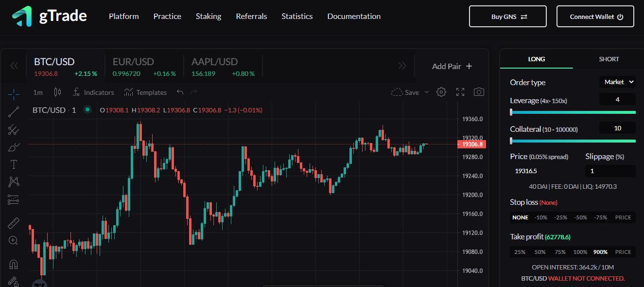Open the Staking menu item

tap(209, 17)
